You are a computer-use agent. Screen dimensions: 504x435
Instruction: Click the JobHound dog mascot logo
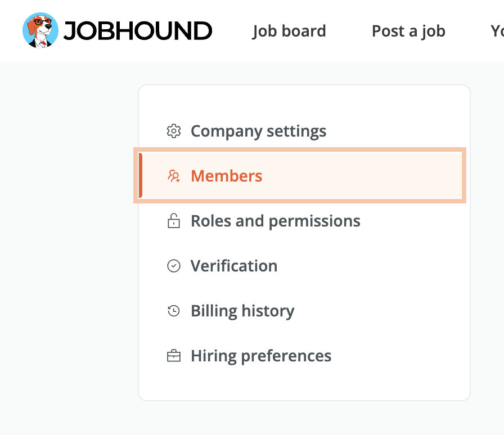[x=40, y=30]
